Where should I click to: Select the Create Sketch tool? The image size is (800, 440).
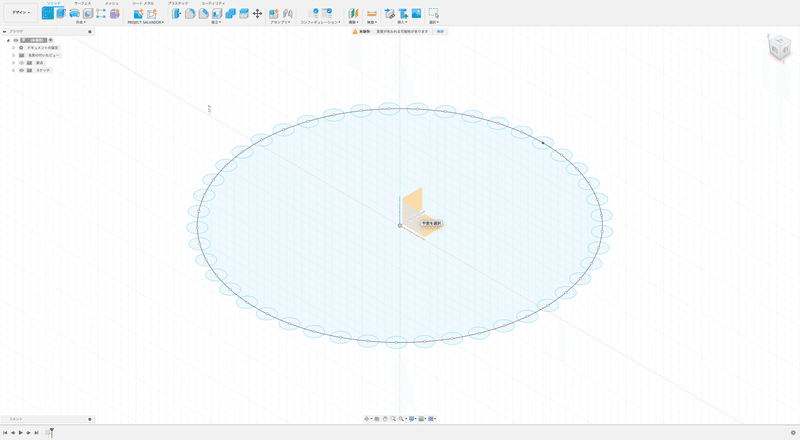tap(47, 13)
